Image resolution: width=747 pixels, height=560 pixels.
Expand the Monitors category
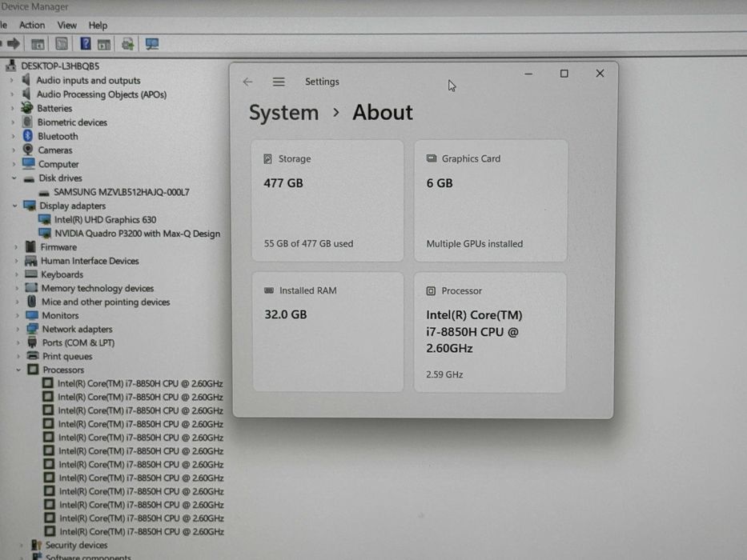(x=17, y=315)
